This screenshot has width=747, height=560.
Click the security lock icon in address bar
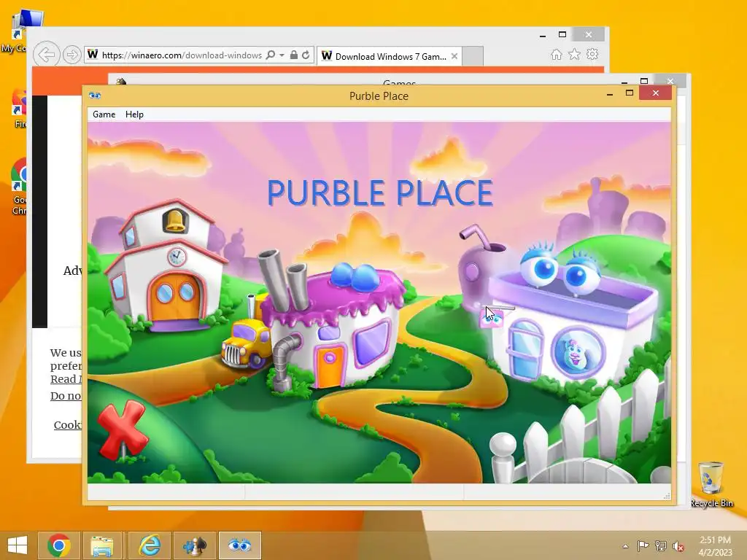pos(294,55)
